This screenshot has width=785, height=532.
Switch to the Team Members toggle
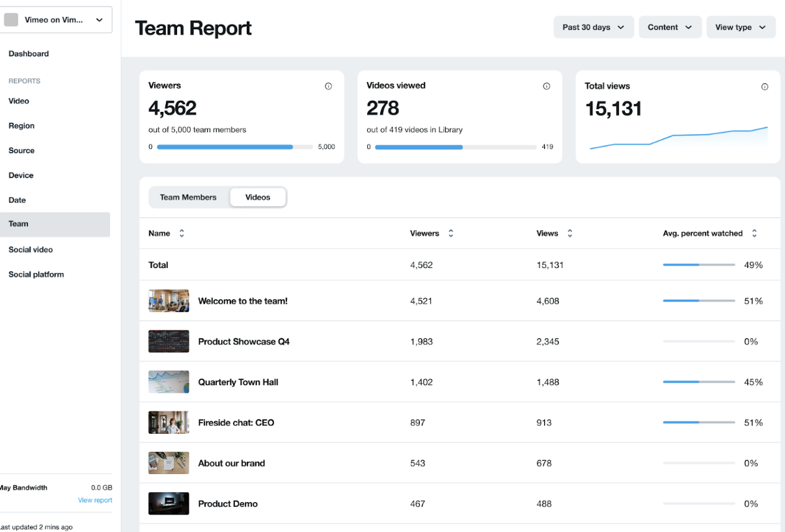tap(188, 198)
